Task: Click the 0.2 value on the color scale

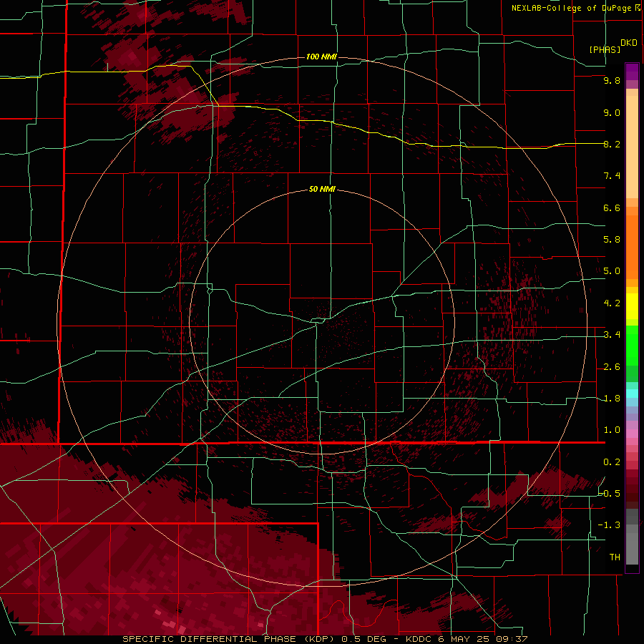Action: (x=612, y=462)
